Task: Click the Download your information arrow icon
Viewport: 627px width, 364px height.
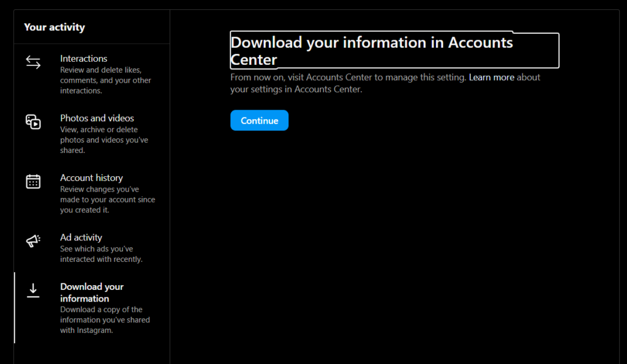Action: point(33,291)
